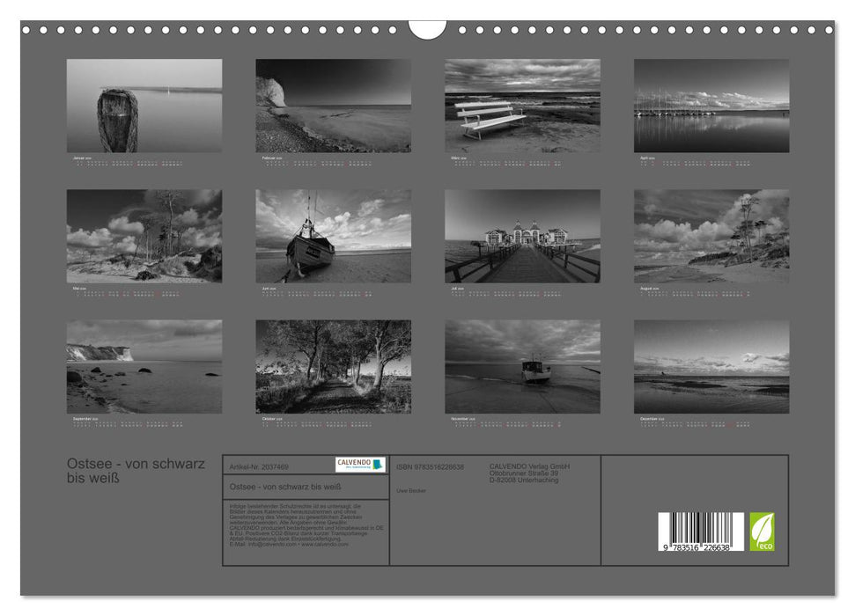Select the June beached boat photo
Viewport: 855px width, 616px height.
point(333,236)
